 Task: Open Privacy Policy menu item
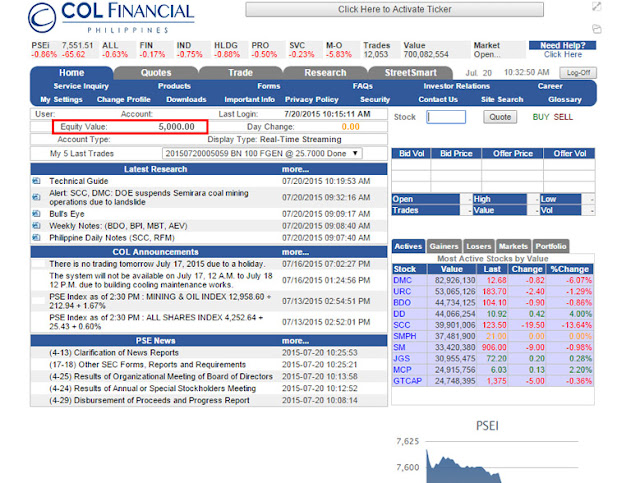click(x=311, y=100)
